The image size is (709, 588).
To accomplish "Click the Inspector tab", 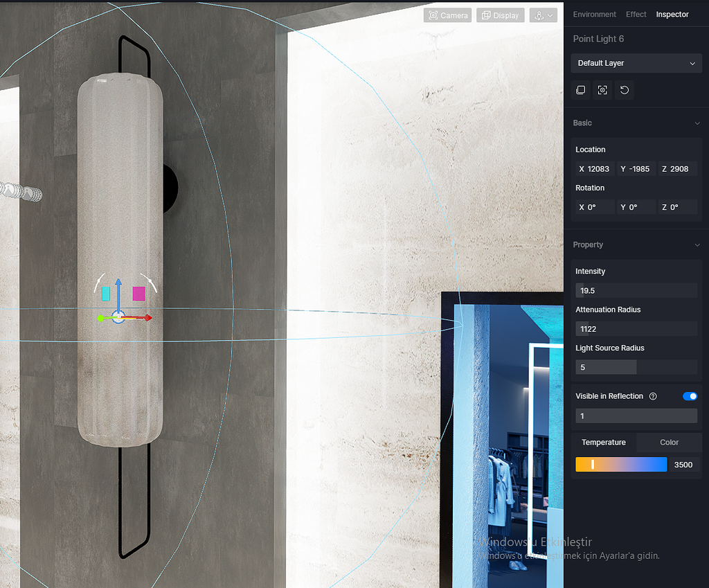I will (672, 14).
